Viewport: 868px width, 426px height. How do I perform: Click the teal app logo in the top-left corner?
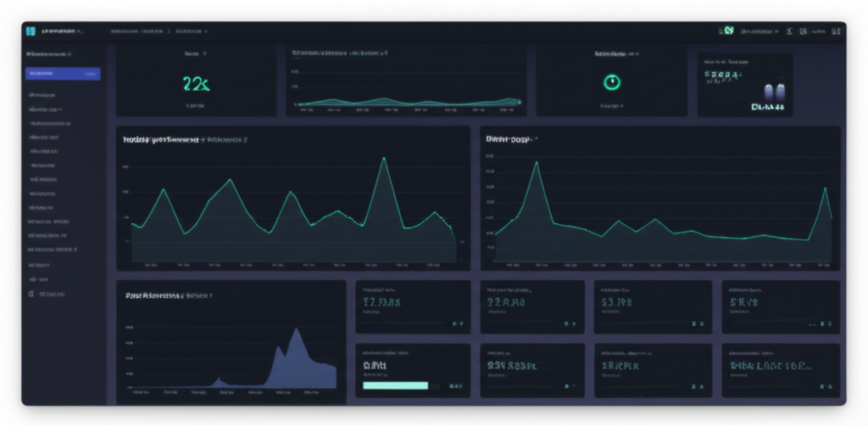tap(31, 31)
